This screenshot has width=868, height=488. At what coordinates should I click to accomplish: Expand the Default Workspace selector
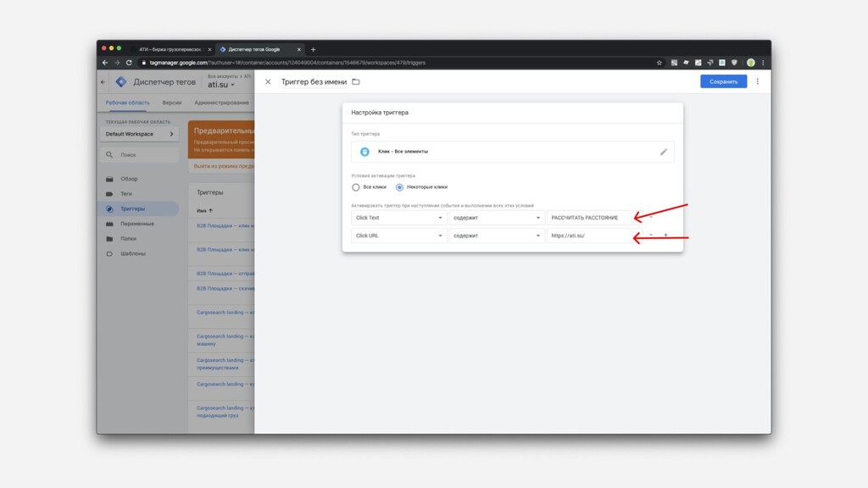140,134
